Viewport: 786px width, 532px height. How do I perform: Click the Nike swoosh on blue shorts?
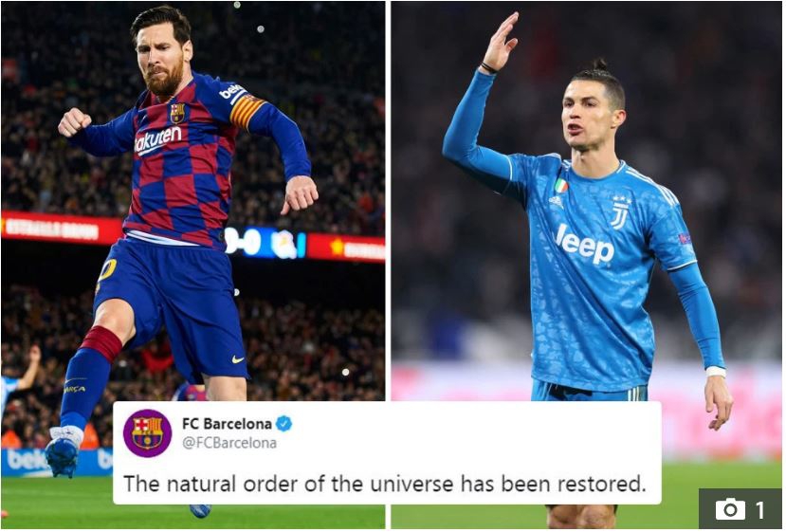(x=238, y=359)
